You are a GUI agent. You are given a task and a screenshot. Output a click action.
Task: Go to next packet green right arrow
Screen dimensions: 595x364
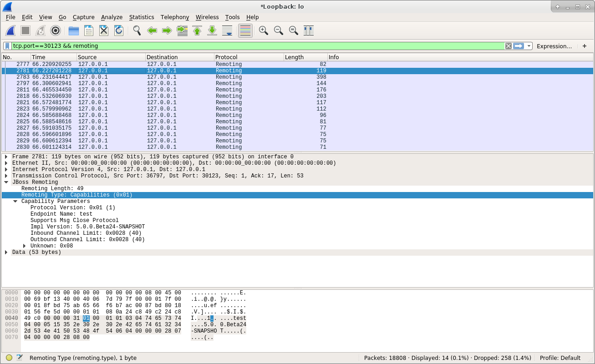point(167,30)
